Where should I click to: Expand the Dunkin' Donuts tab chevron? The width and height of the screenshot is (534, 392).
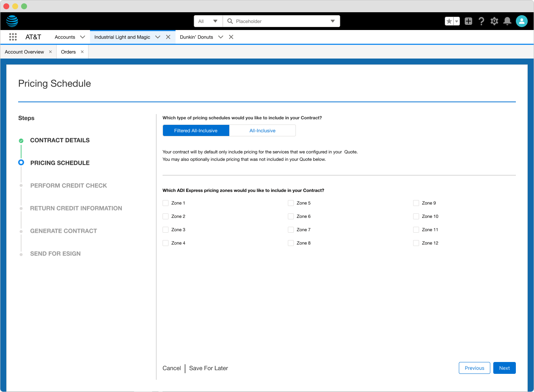(x=221, y=37)
